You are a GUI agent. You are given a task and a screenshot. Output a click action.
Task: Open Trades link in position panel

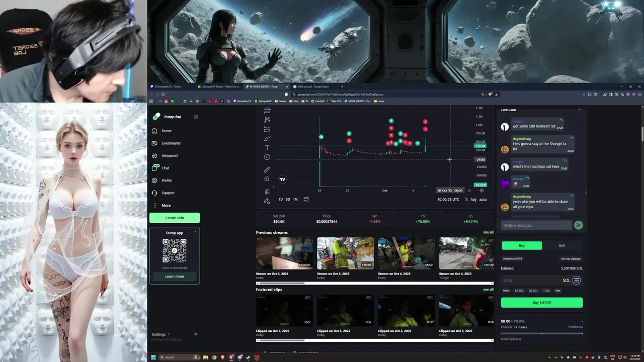point(521,327)
